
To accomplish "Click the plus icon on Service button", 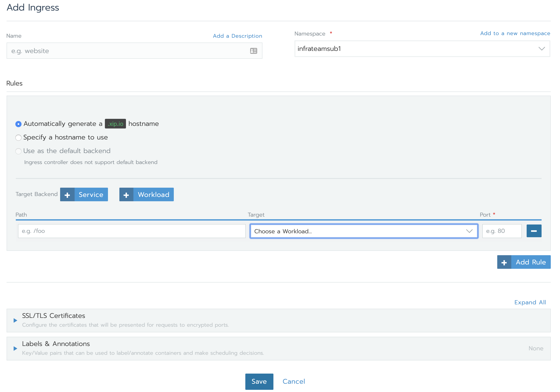I will point(67,195).
